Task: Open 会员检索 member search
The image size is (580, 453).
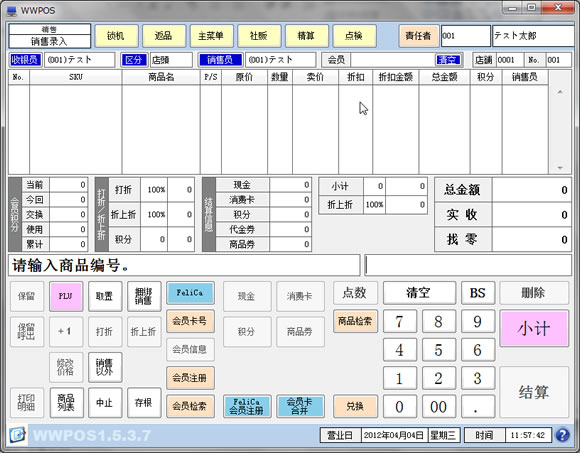Action: click(190, 406)
